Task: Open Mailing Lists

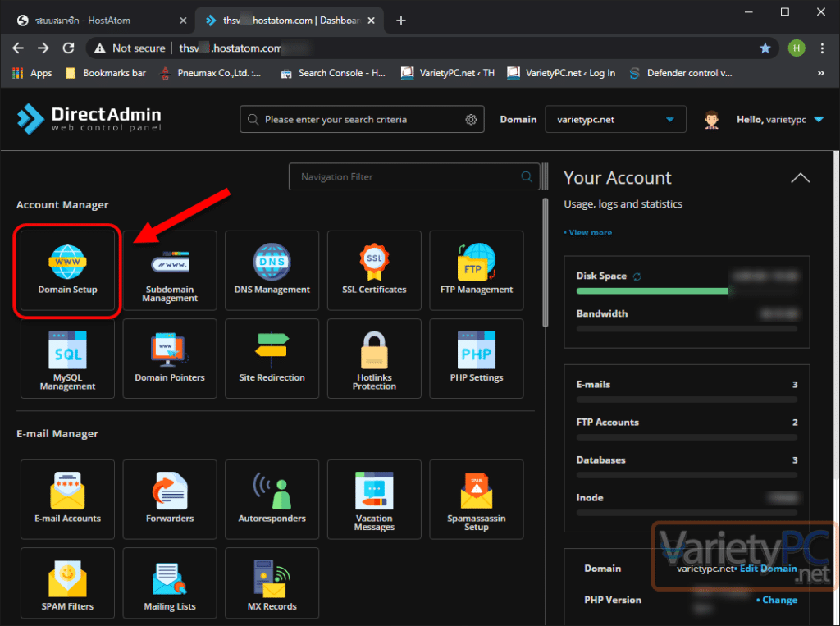Action: coord(170,583)
